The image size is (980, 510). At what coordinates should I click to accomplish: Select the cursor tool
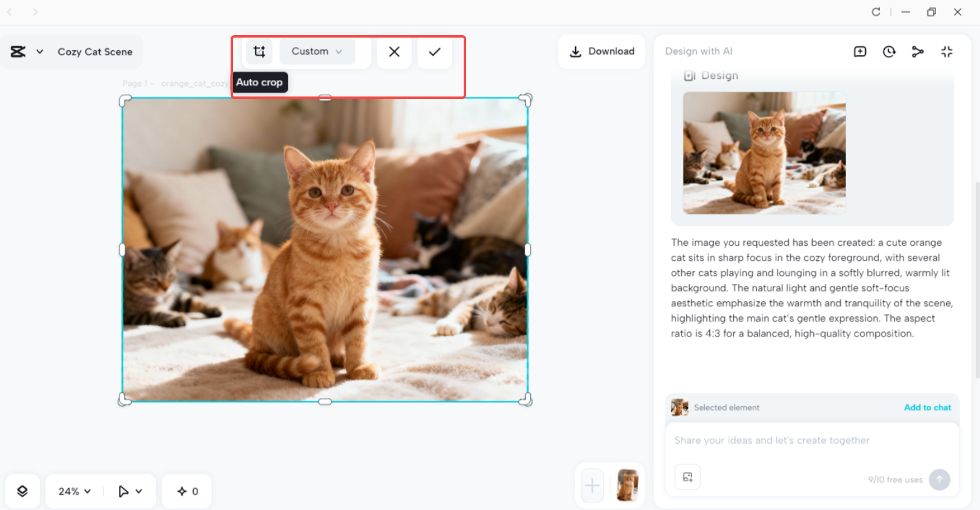point(123,491)
